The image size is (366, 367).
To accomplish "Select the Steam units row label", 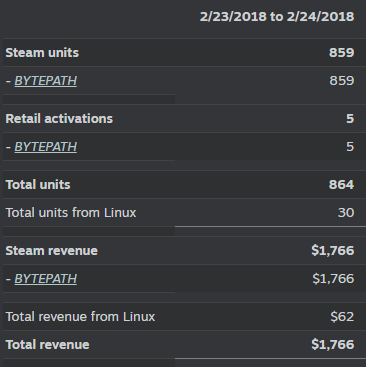I will [42, 53].
